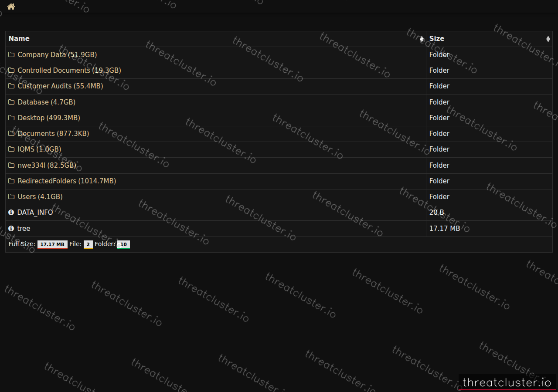Click the folder icon beside Controlled Documents
558x392 pixels.
pyautogui.click(x=11, y=71)
